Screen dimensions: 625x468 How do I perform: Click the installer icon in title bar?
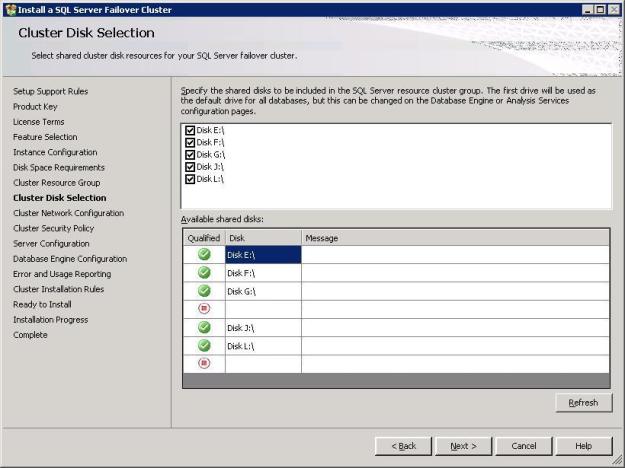point(11,9)
